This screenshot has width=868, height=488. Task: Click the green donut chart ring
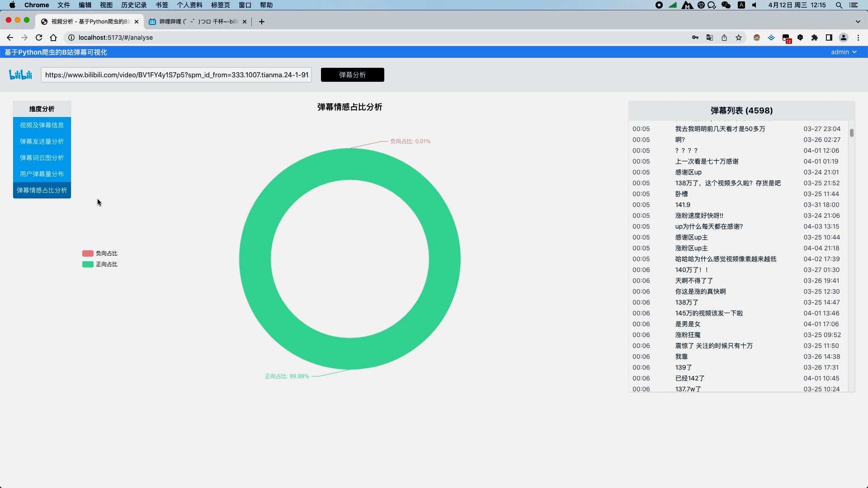255,259
